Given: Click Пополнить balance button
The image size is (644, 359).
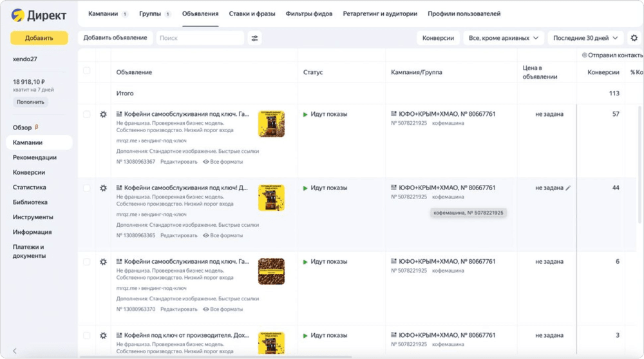Looking at the screenshot, I should coord(30,102).
